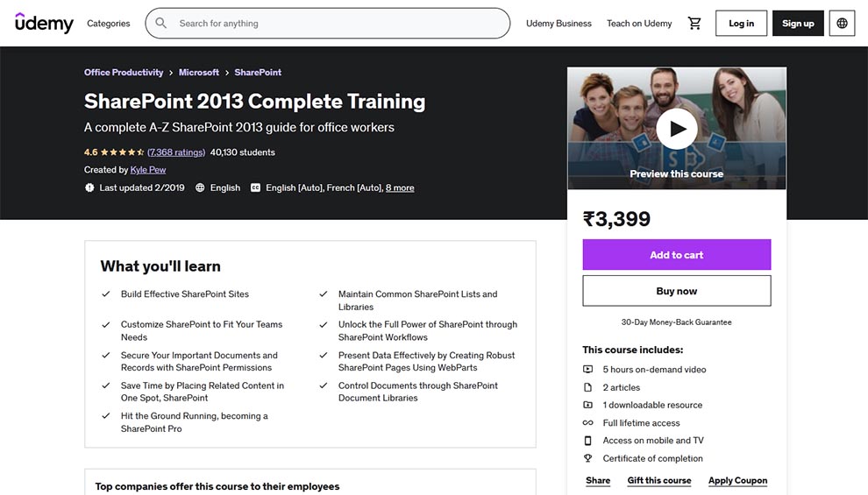Expand the 8 more subtitles link

[400, 188]
